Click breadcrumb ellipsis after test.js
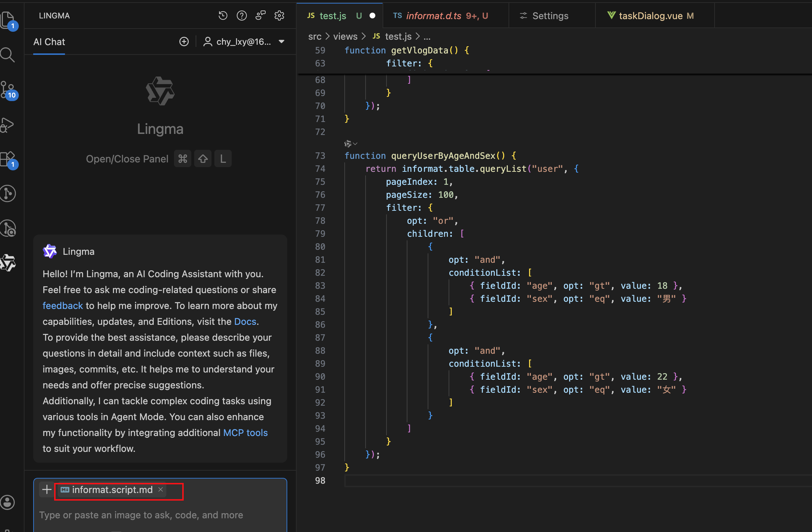The image size is (812, 532). pyautogui.click(x=427, y=37)
